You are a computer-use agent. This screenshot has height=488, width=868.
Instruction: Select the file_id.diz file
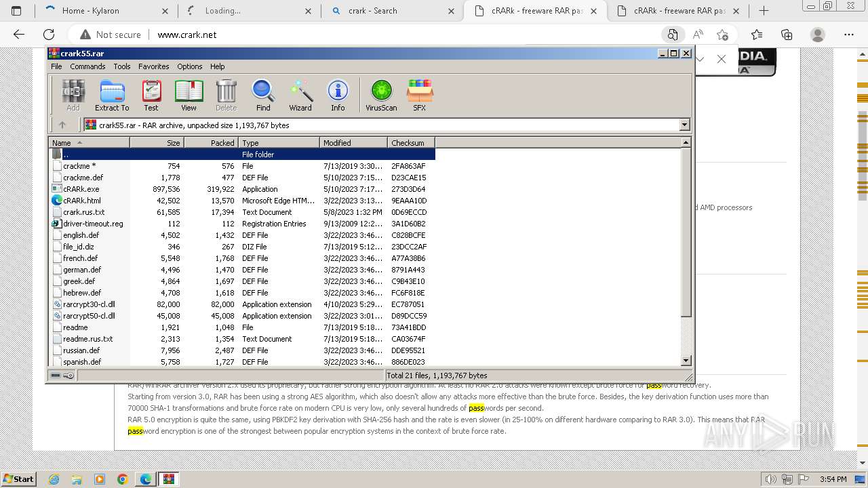pyautogui.click(x=242, y=247)
